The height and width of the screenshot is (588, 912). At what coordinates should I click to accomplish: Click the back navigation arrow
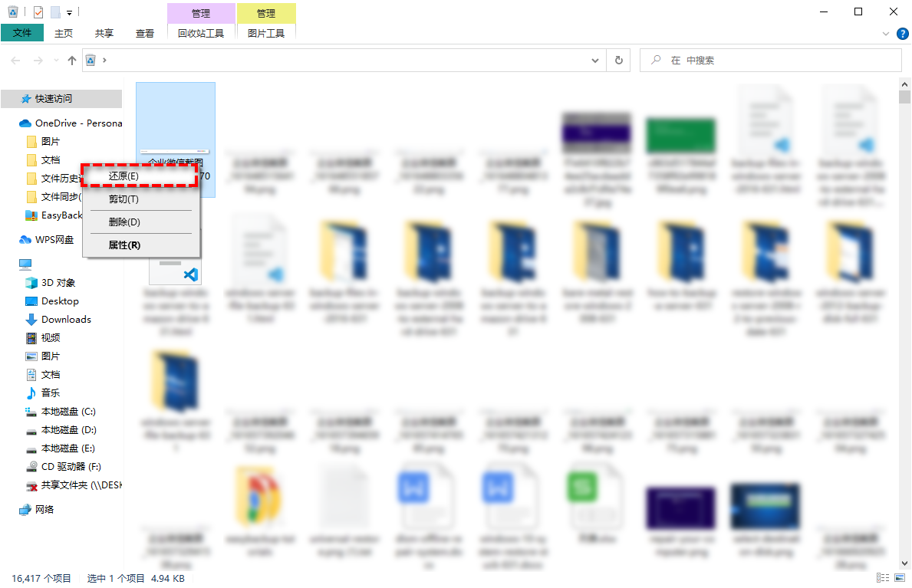[x=15, y=60]
